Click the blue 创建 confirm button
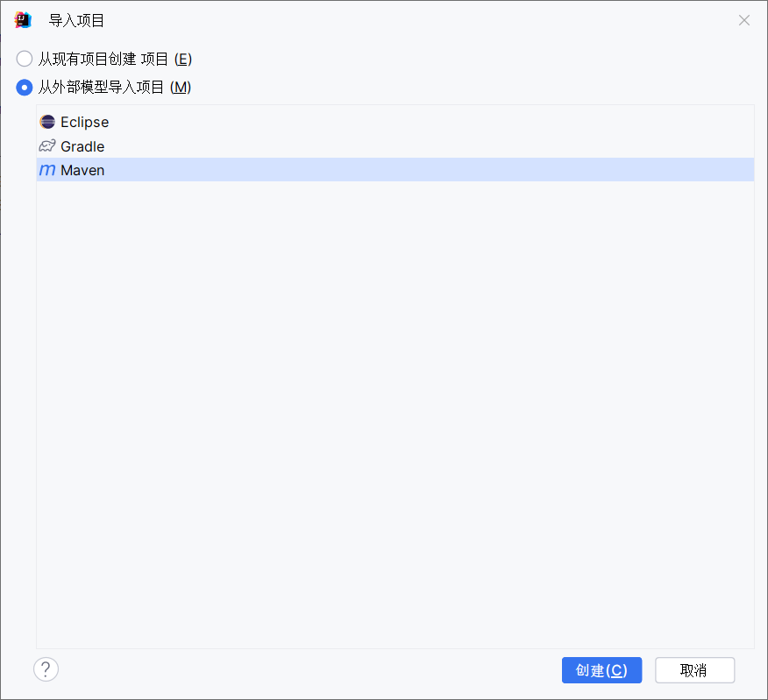 coord(601,669)
